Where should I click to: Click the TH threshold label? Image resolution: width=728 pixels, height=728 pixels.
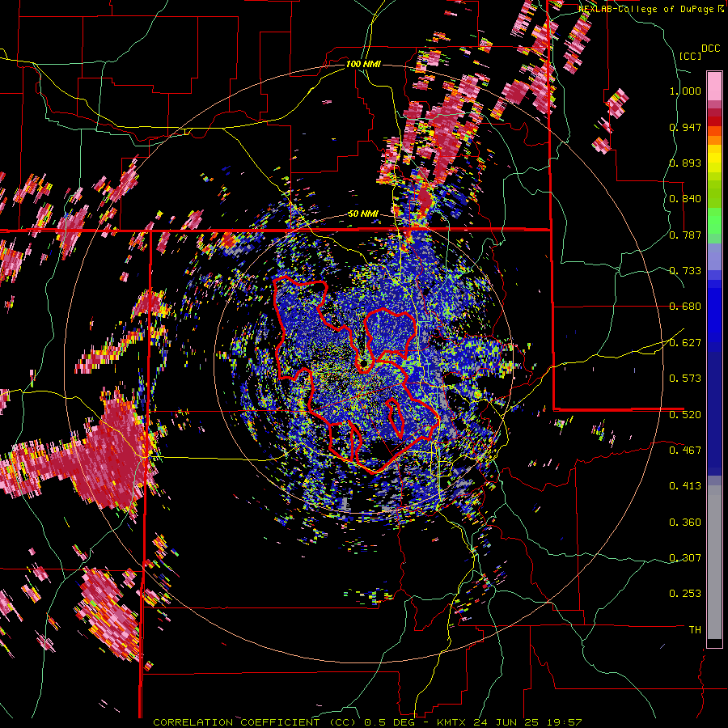pyautogui.click(x=695, y=629)
